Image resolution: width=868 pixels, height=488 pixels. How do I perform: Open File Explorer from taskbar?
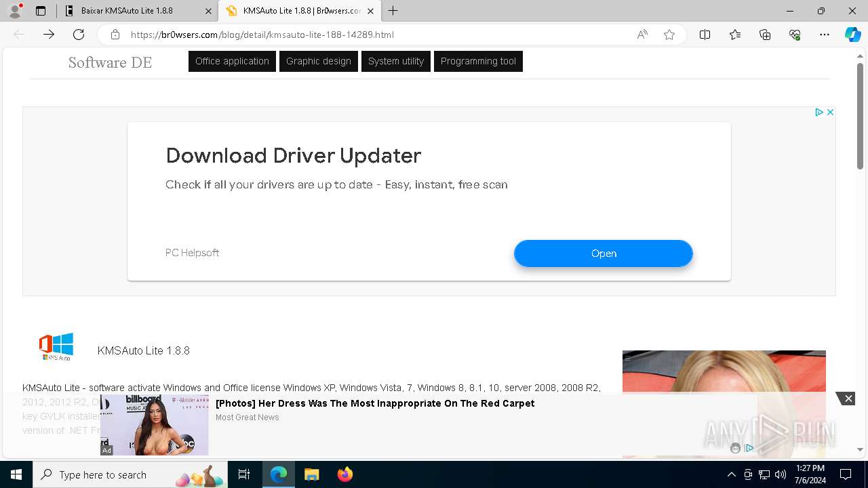pos(312,474)
